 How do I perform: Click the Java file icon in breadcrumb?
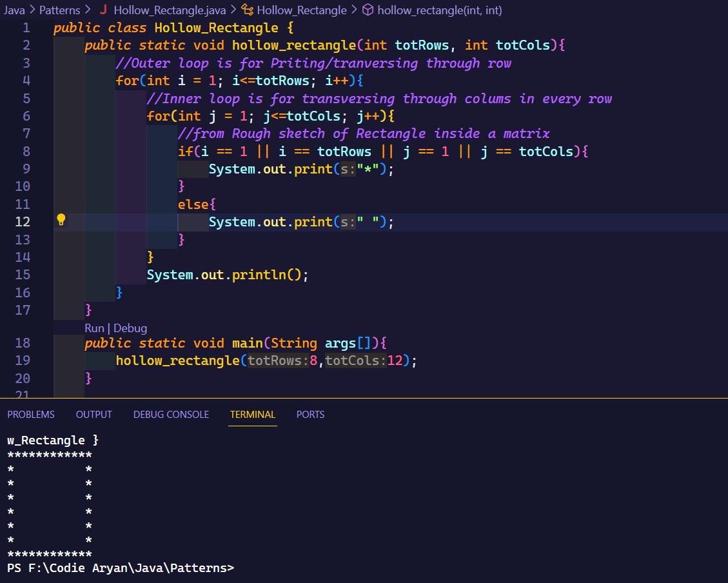(104, 10)
